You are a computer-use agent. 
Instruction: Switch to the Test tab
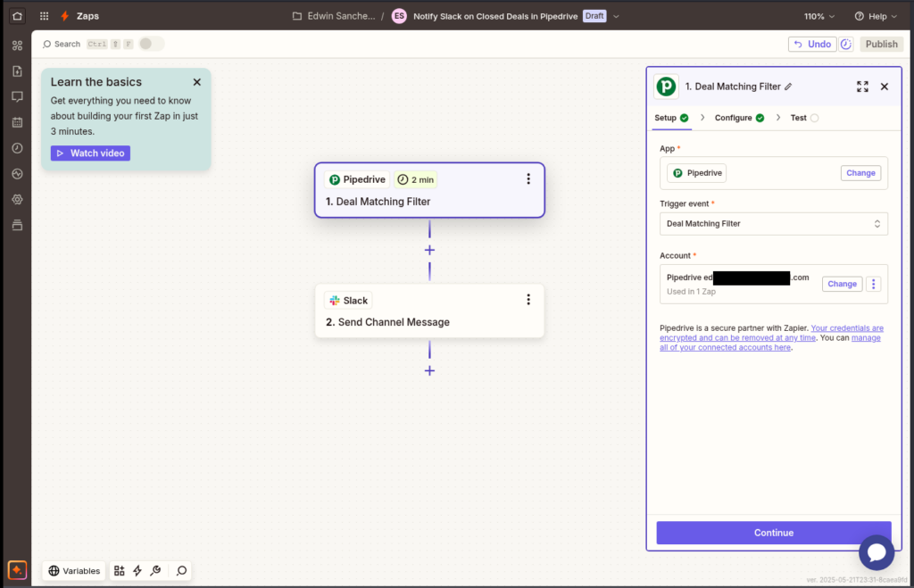point(804,118)
